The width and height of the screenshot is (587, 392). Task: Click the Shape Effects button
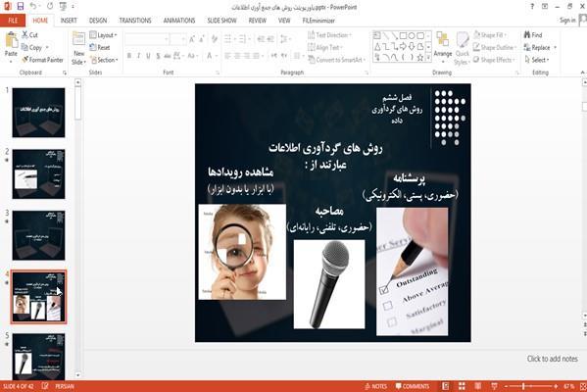point(494,60)
